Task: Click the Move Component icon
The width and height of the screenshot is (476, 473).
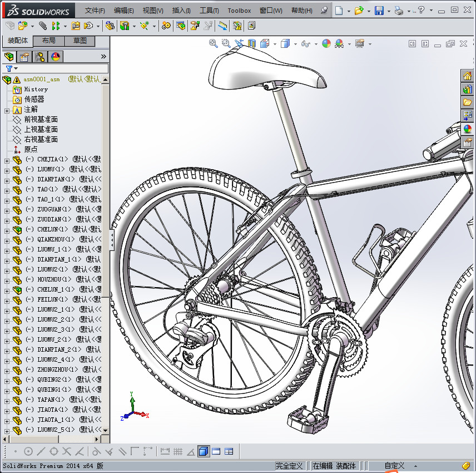Action: coord(88,26)
